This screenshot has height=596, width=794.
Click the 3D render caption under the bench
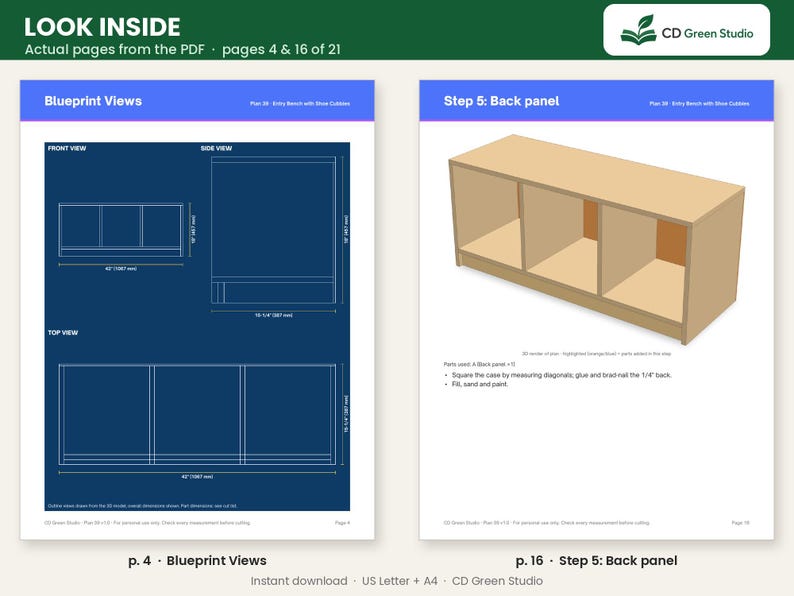tap(597, 353)
